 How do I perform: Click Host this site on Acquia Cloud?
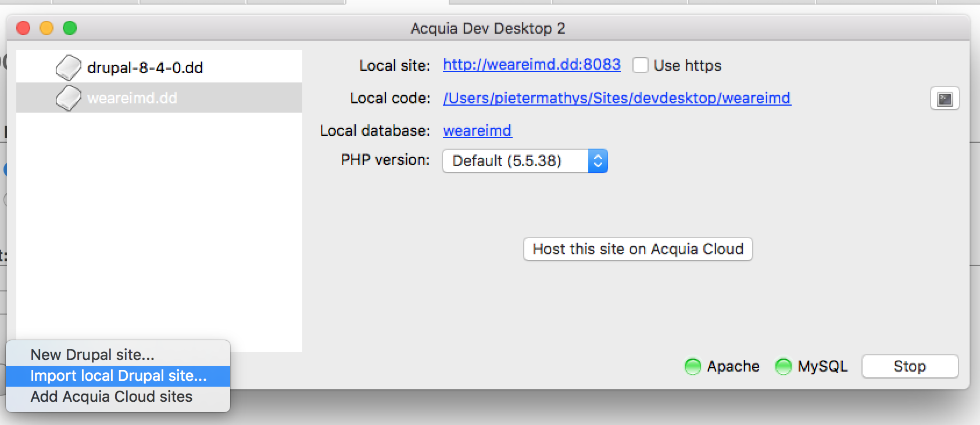coord(638,249)
